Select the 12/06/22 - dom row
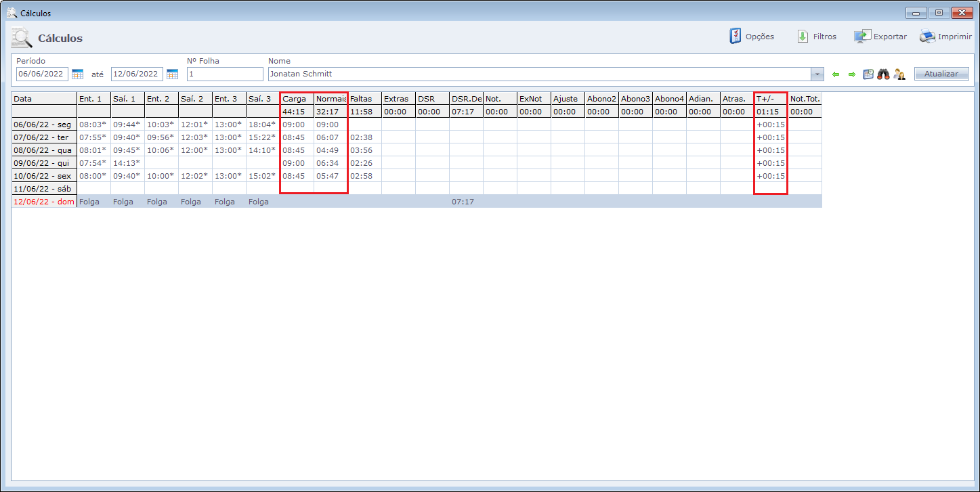 click(44, 202)
